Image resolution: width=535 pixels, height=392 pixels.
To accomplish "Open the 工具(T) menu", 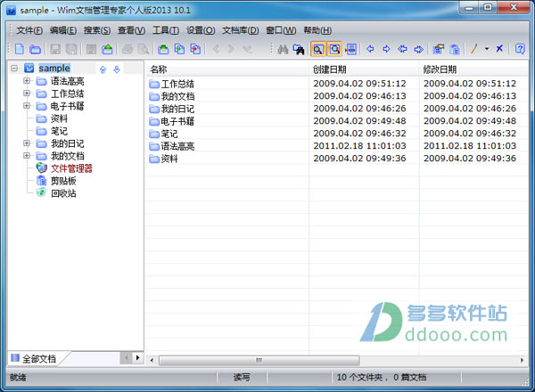I will (166, 30).
